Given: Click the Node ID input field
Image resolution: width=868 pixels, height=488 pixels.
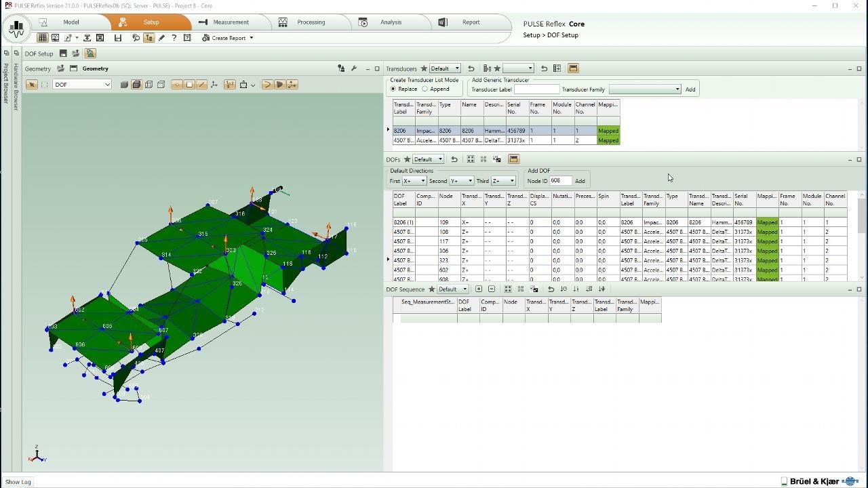Looking at the screenshot, I should pos(560,181).
